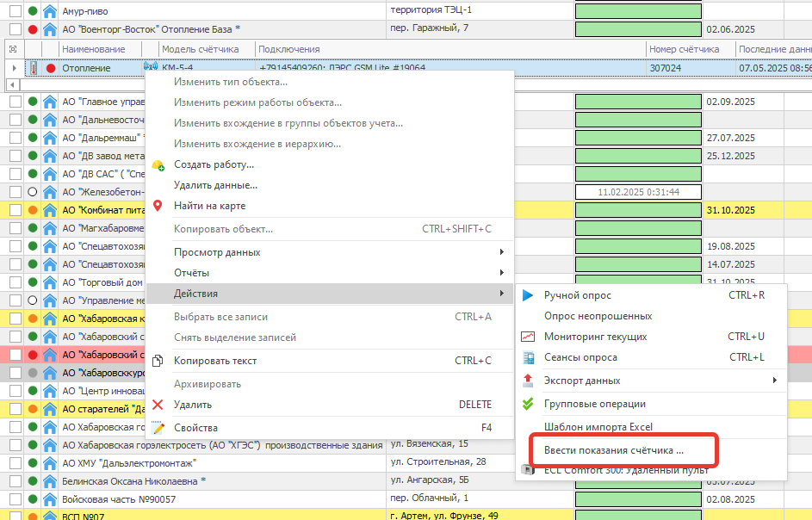Expand the Отчёты submenu arrow

501,273
